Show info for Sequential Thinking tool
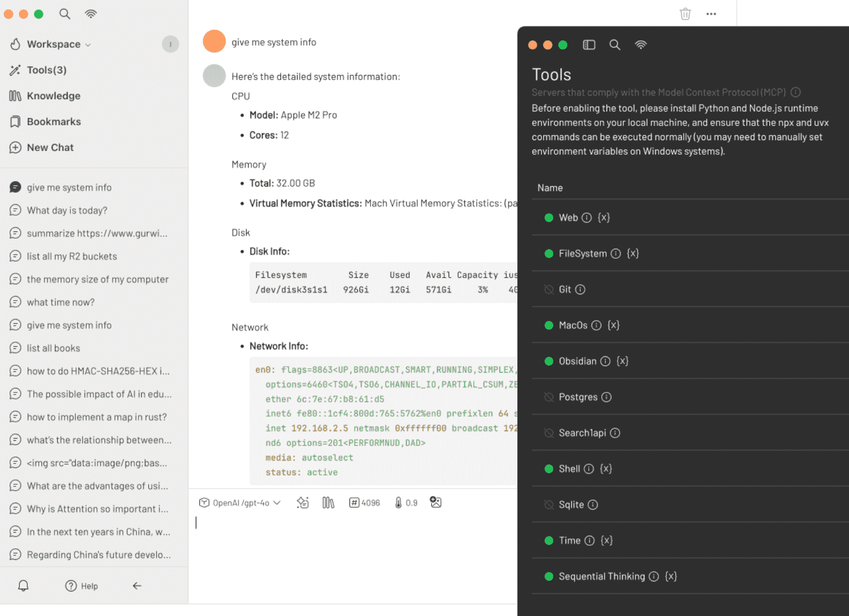Viewport: 849px width, 616px height. tap(654, 576)
